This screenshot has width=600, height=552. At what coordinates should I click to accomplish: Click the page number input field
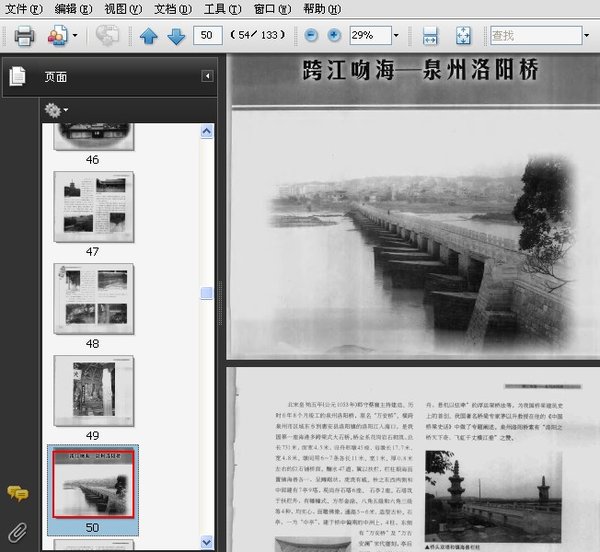coord(209,36)
